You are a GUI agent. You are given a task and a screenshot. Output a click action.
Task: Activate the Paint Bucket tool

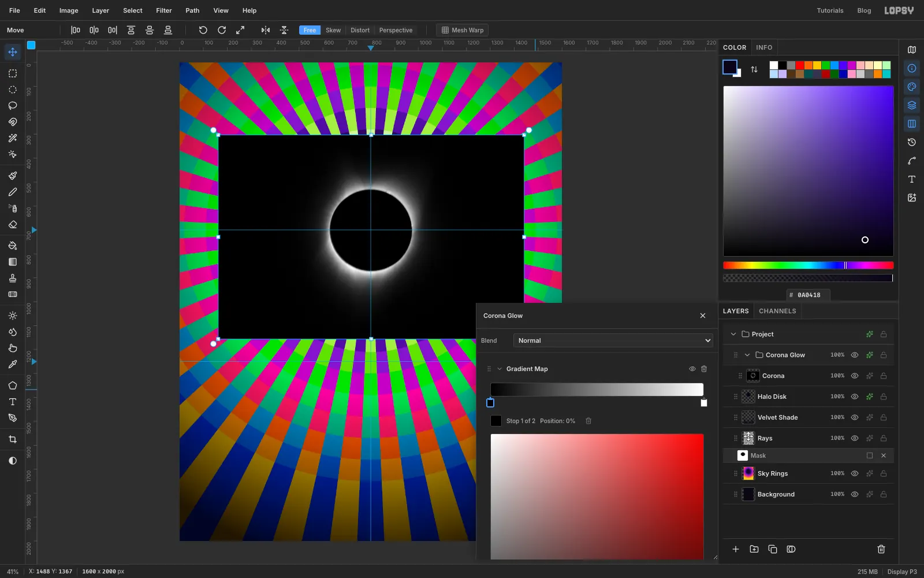click(13, 246)
